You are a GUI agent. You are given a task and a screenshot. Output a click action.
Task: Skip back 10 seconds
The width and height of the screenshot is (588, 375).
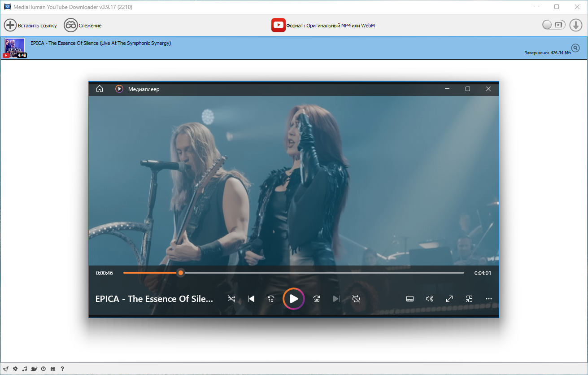coord(271,299)
